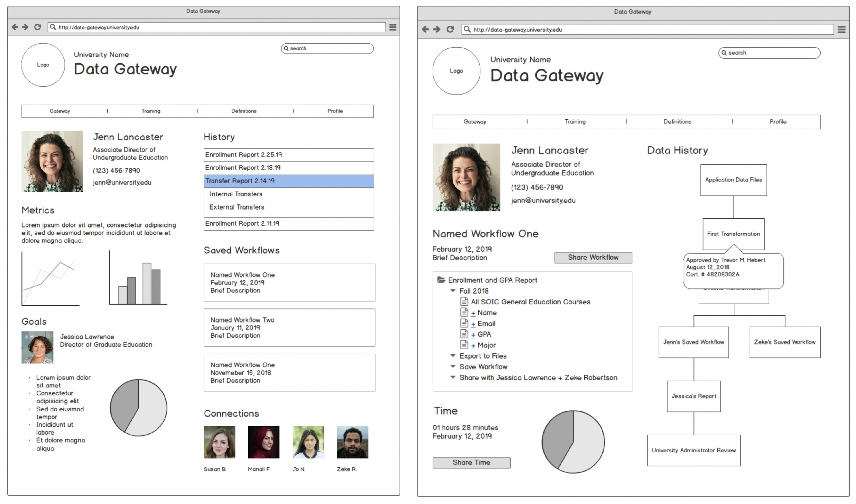Click the reload icon in right browser window
The image size is (856, 504).
(450, 30)
